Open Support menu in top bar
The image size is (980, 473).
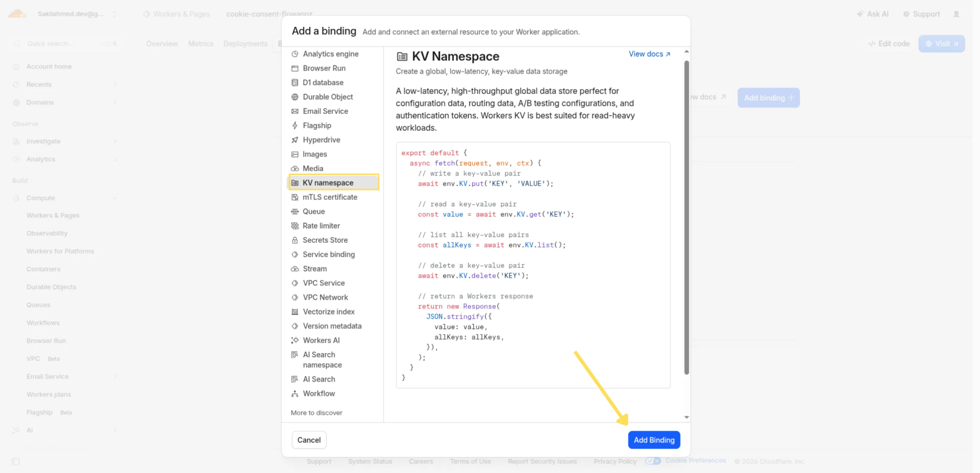(921, 14)
